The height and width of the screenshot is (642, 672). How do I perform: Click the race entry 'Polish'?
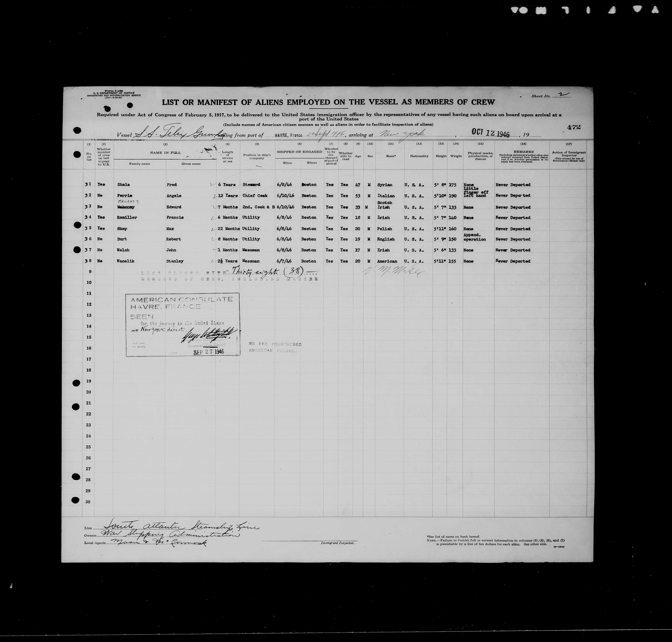(385, 229)
